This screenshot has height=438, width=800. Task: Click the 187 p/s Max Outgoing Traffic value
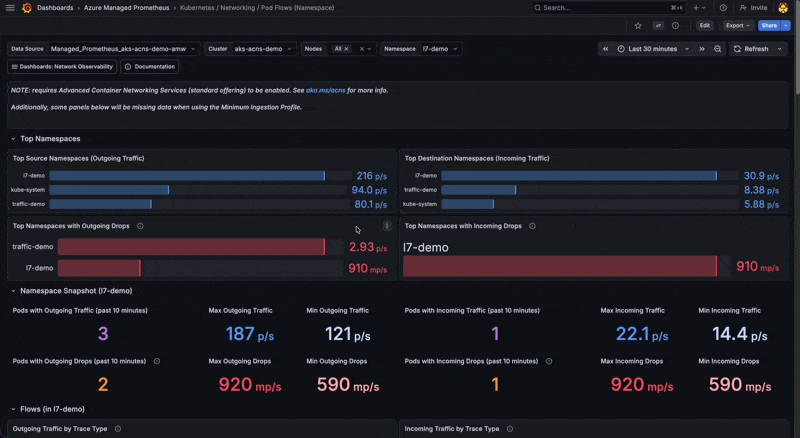[x=249, y=334]
